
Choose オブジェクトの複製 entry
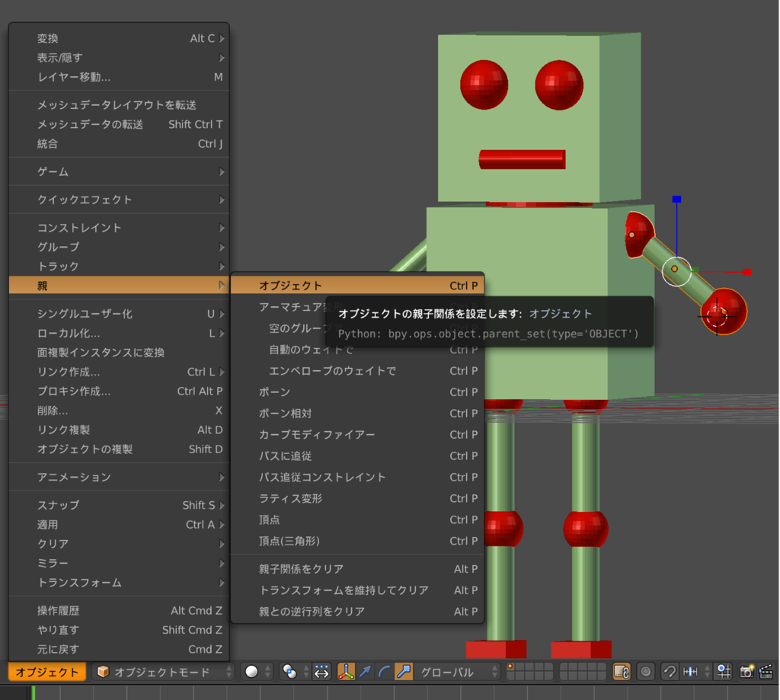coord(119,449)
